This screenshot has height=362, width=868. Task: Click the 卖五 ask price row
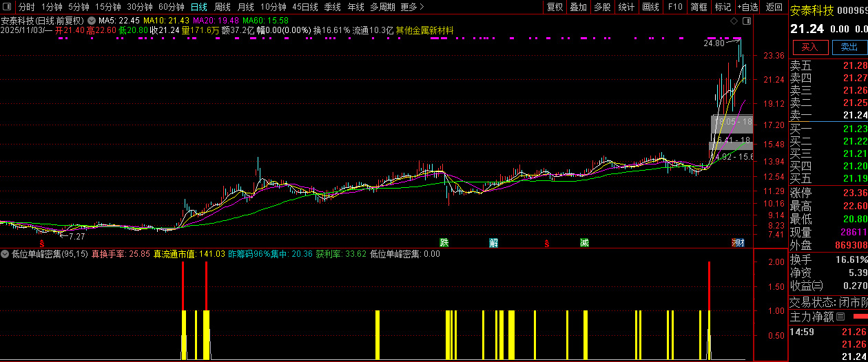[x=829, y=65]
